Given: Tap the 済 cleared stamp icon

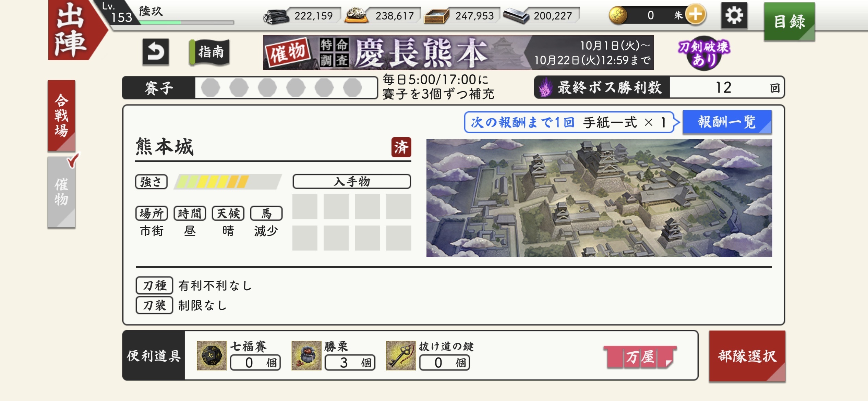Looking at the screenshot, I should coord(401,147).
